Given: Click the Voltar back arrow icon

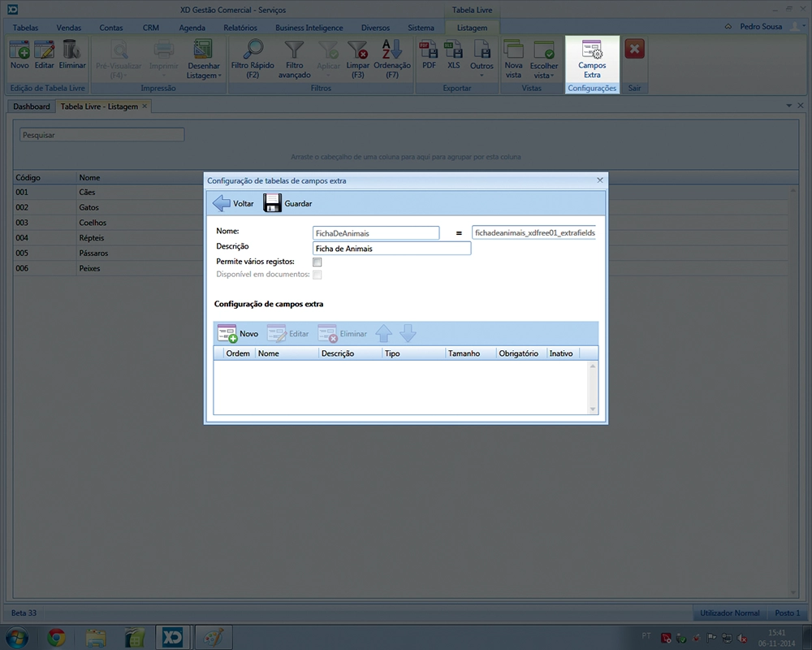Looking at the screenshot, I should [222, 203].
